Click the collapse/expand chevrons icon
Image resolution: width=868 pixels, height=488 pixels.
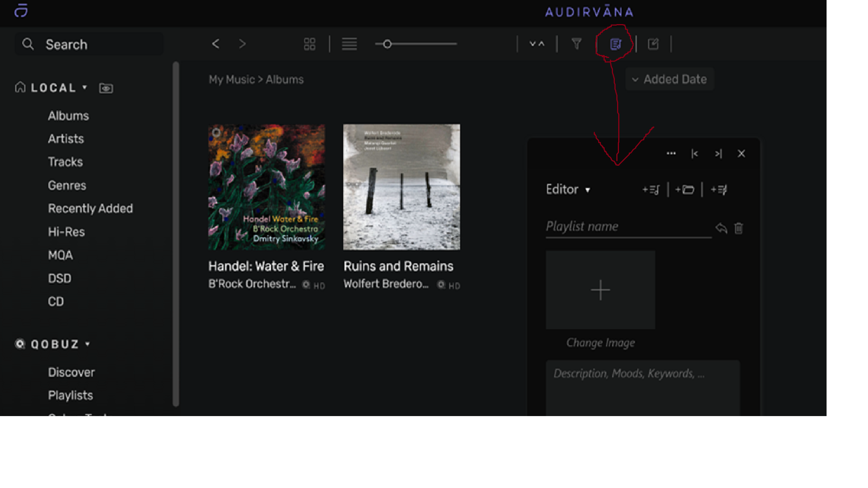click(537, 44)
